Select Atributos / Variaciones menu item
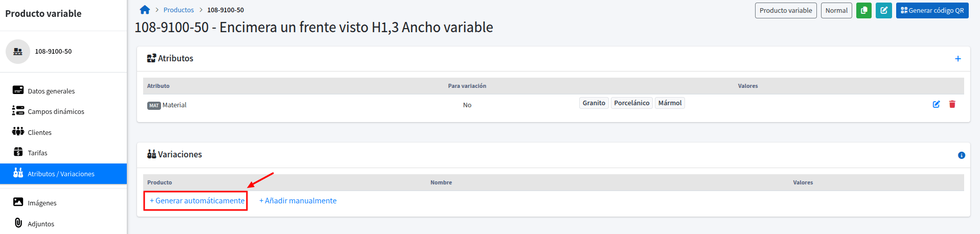The width and height of the screenshot is (980, 234). click(63, 174)
